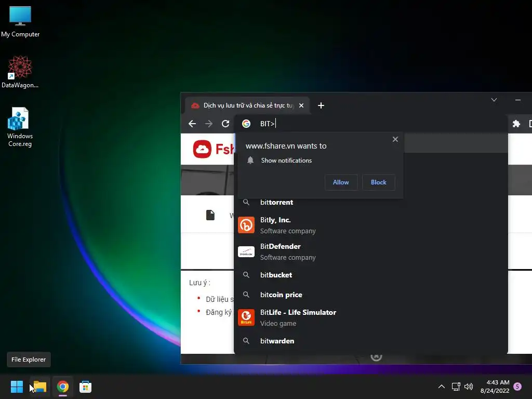Close the Fshare tab
The width and height of the screenshot is (532, 399).
coord(301,105)
